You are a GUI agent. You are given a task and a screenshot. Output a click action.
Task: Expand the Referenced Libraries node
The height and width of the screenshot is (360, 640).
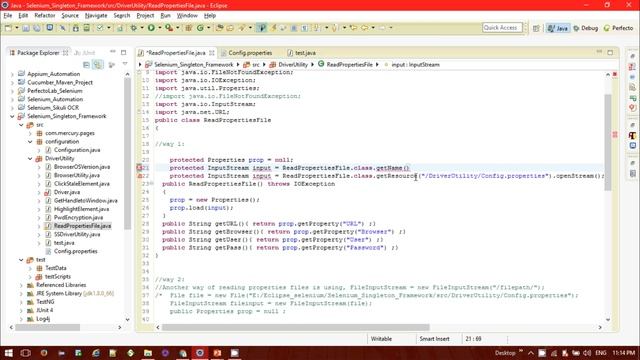pyautogui.click(x=21, y=285)
